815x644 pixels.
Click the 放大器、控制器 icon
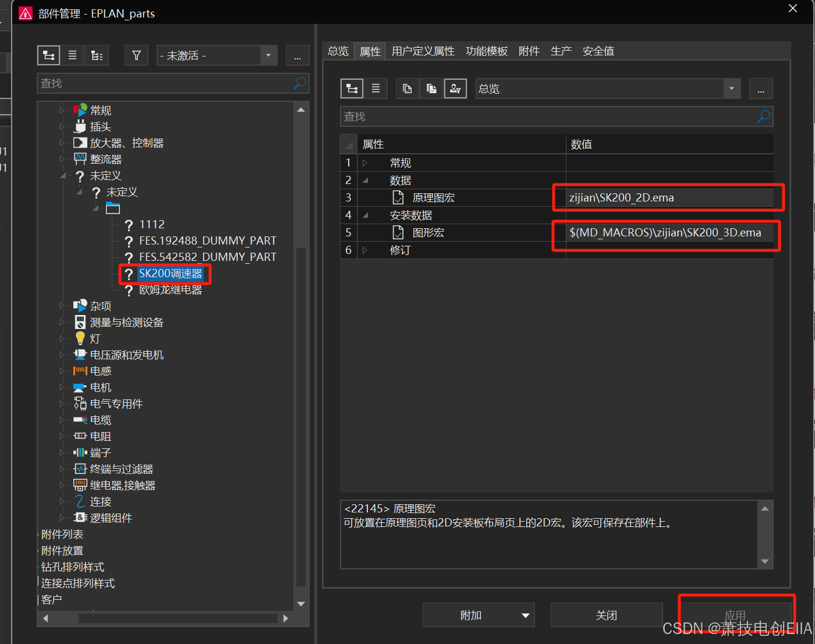80,143
